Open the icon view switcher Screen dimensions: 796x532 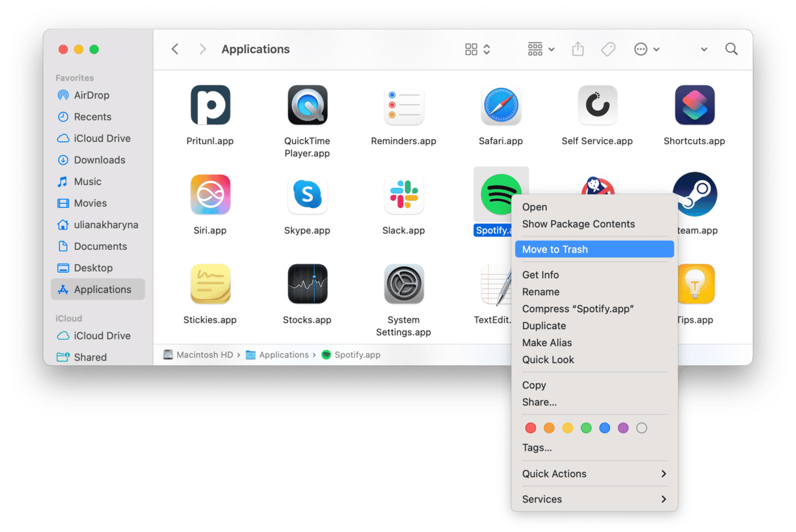click(477, 49)
